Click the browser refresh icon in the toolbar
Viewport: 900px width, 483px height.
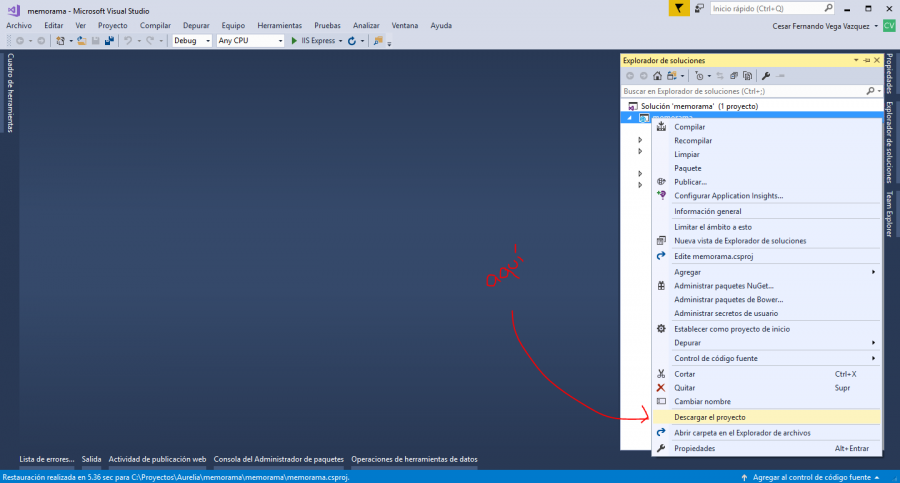tap(352, 41)
